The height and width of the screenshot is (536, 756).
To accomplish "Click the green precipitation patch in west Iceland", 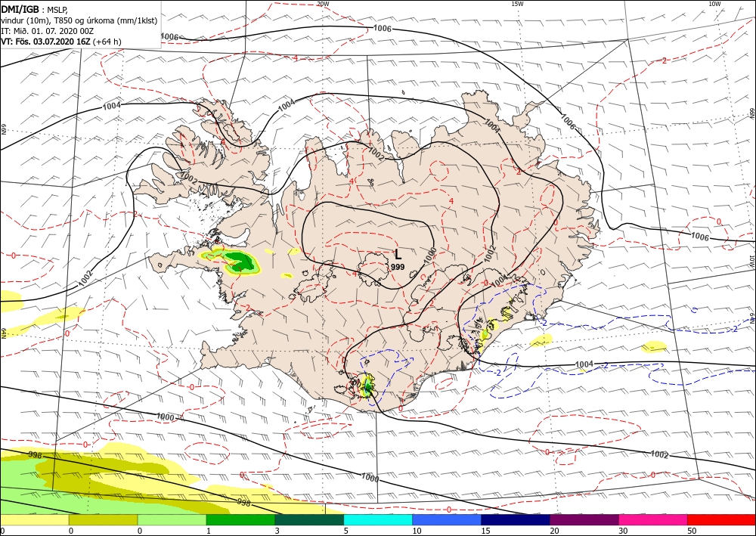I will [240, 262].
